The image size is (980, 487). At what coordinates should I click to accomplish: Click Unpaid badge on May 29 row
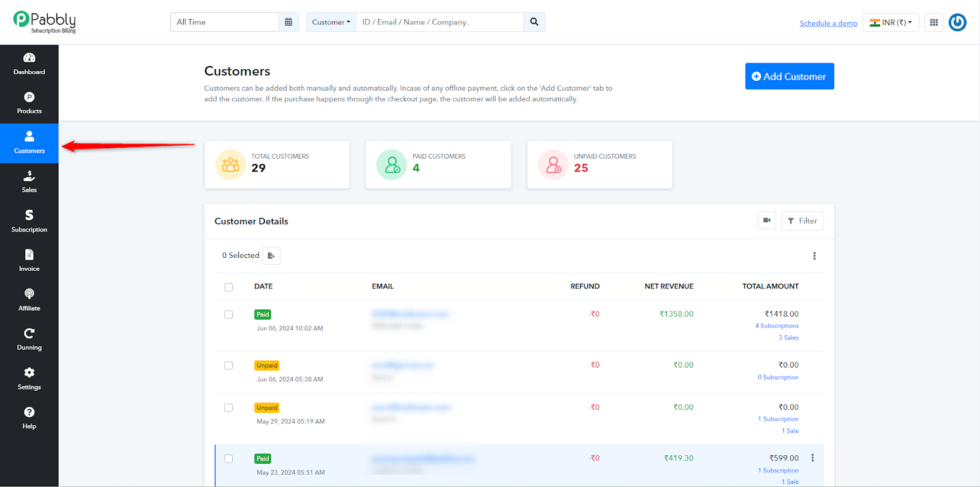[267, 407]
